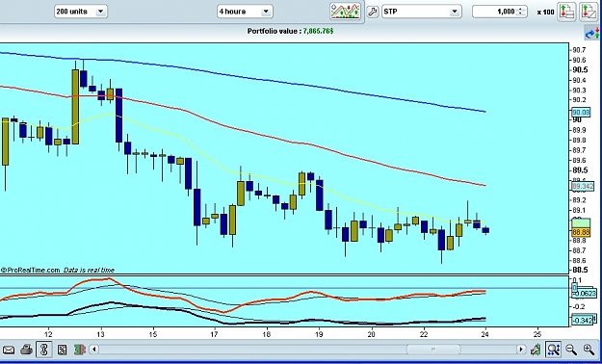Click the zoom out magnifier icon
This screenshot has width=602, height=364.
tap(571, 350)
